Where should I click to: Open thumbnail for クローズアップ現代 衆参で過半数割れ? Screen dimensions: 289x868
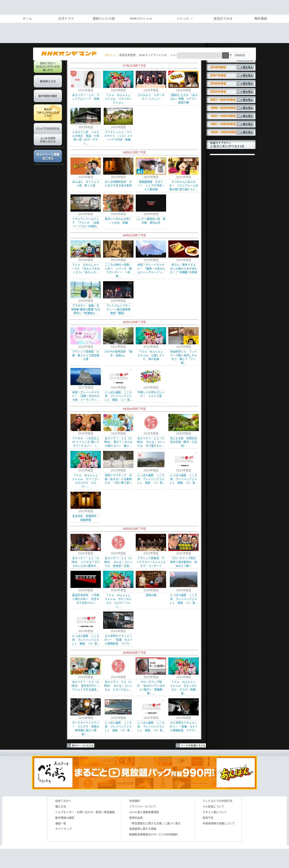click(183, 542)
